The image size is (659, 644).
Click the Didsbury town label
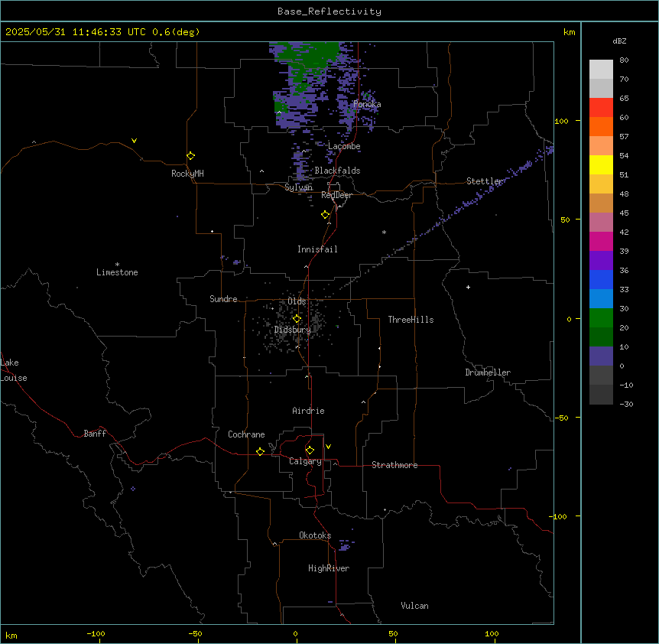(293, 330)
